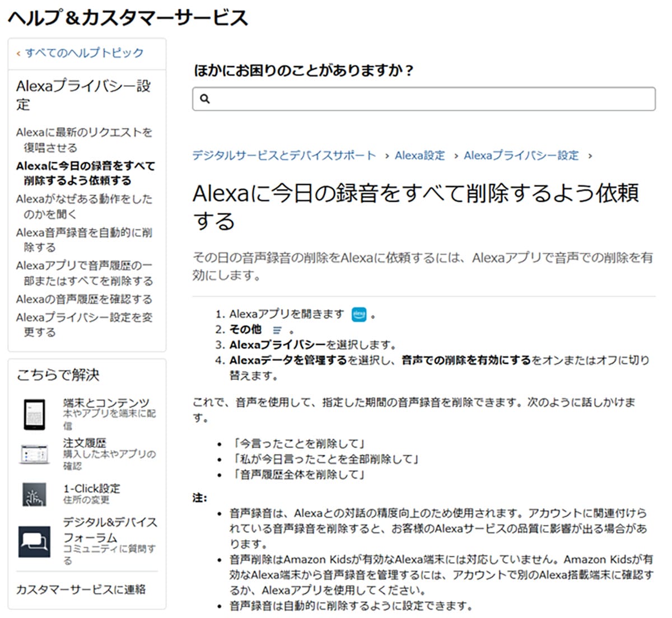672x618 pixels.
Task: Click the back chevron beside すべてのヘルプトピック
Action: [x=18, y=54]
